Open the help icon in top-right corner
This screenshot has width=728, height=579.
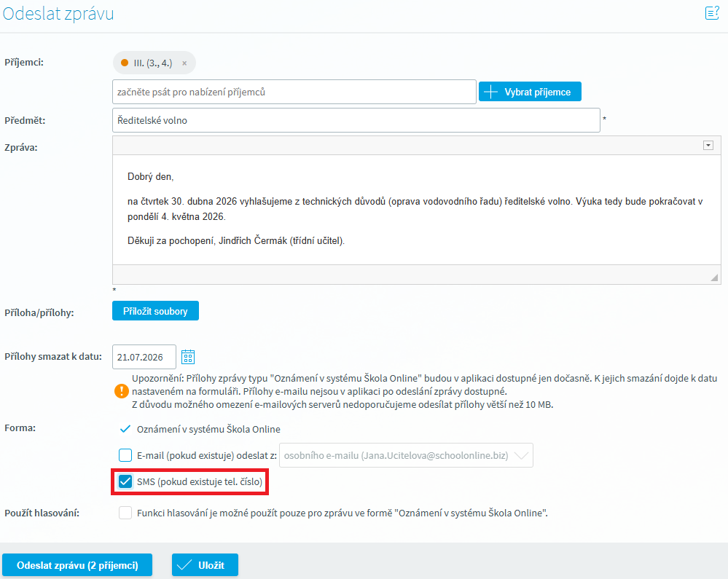point(711,12)
